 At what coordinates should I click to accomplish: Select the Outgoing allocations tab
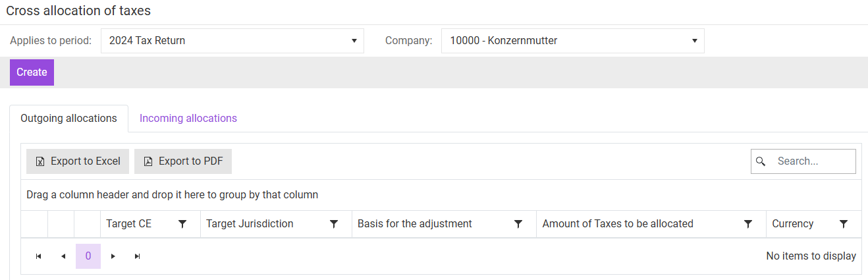click(68, 119)
